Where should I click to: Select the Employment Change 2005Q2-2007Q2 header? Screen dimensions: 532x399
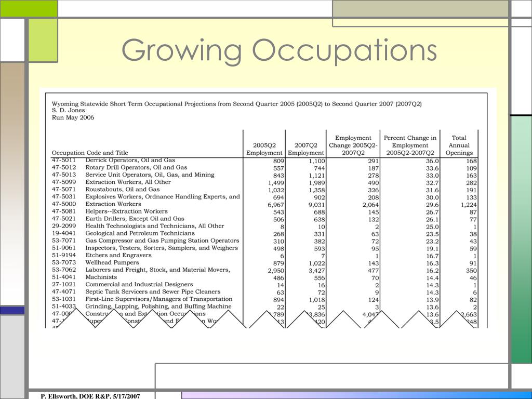pyautogui.click(x=353, y=145)
